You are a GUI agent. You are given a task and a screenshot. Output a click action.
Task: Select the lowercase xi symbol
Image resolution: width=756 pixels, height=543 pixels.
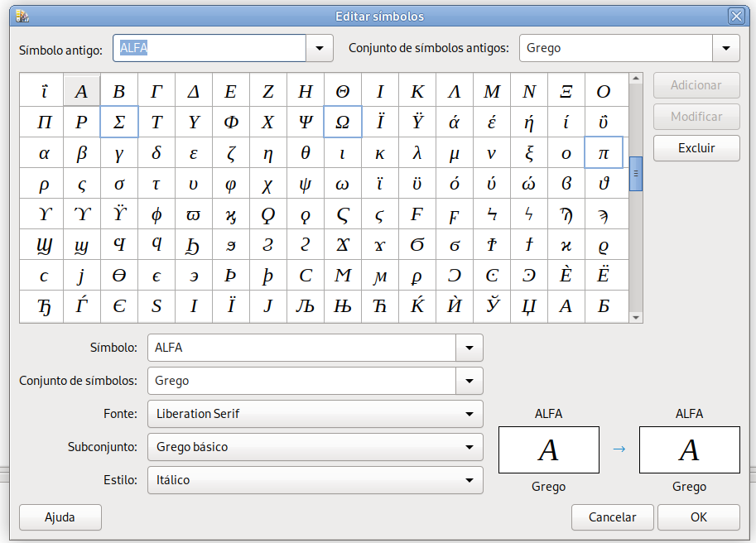[x=529, y=153]
